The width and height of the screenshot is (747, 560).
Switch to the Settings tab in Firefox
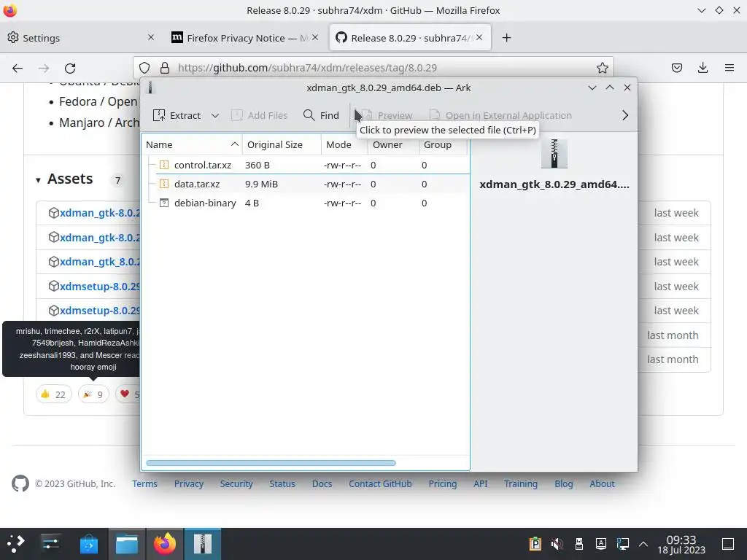[81, 38]
